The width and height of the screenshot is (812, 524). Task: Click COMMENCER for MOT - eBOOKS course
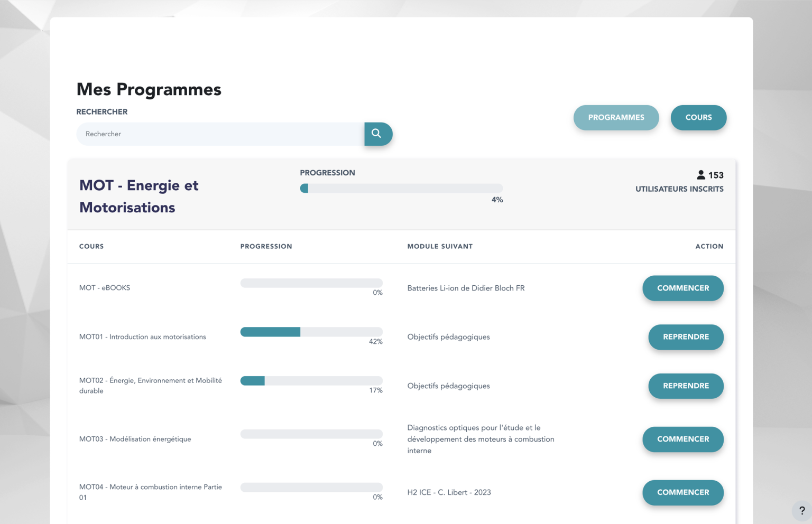682,288
